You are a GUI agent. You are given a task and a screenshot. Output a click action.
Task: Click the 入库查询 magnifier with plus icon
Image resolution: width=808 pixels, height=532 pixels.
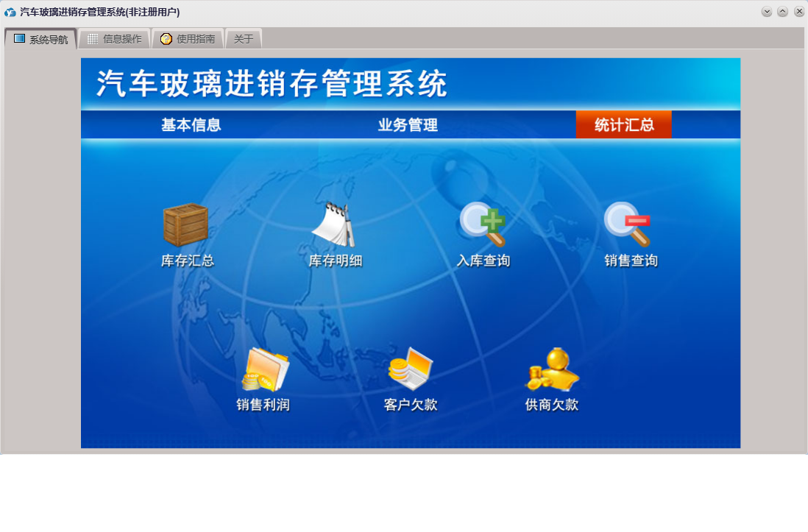click(483, 224)
